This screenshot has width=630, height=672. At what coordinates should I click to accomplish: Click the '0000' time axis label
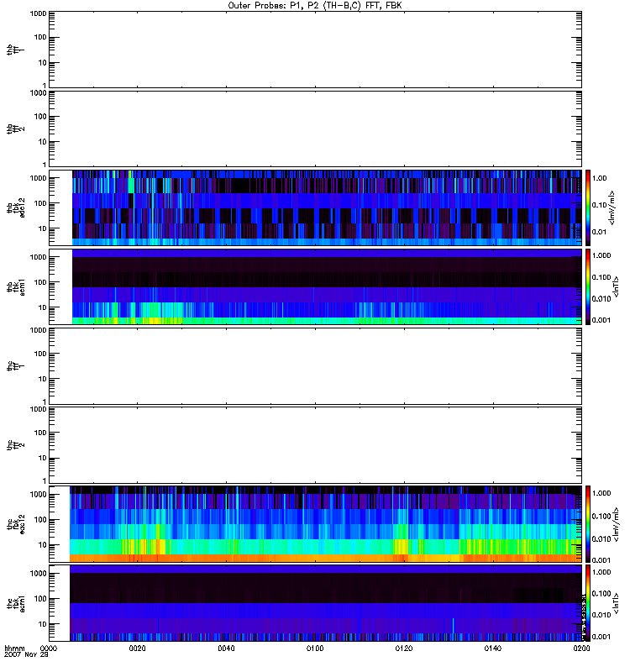click(49, 648)
